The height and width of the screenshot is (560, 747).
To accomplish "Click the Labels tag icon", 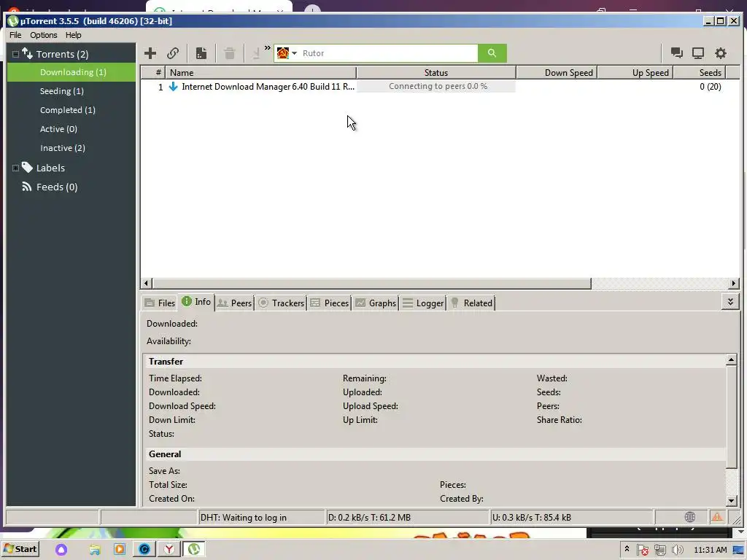I will click(x=27, y=168).
